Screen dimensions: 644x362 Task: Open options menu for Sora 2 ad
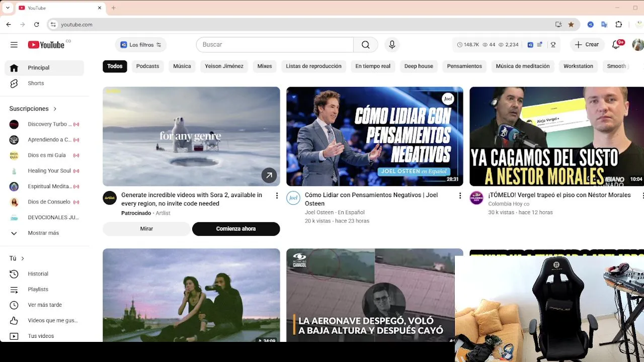[276, 196]
